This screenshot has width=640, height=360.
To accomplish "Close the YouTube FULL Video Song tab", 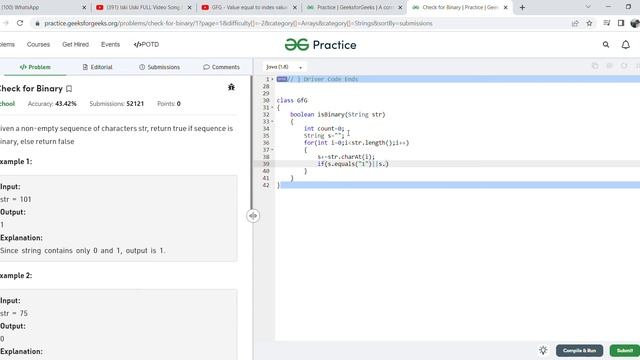I will pyautogui.click(x=189, y=7).
